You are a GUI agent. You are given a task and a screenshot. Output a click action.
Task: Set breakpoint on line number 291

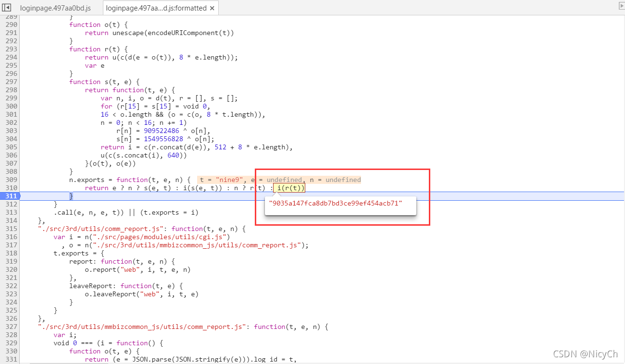point(11,33)
